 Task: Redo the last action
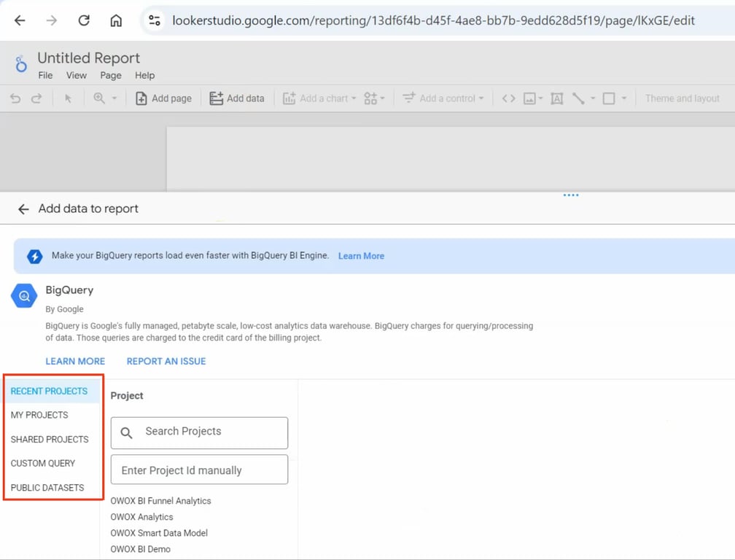36,98
